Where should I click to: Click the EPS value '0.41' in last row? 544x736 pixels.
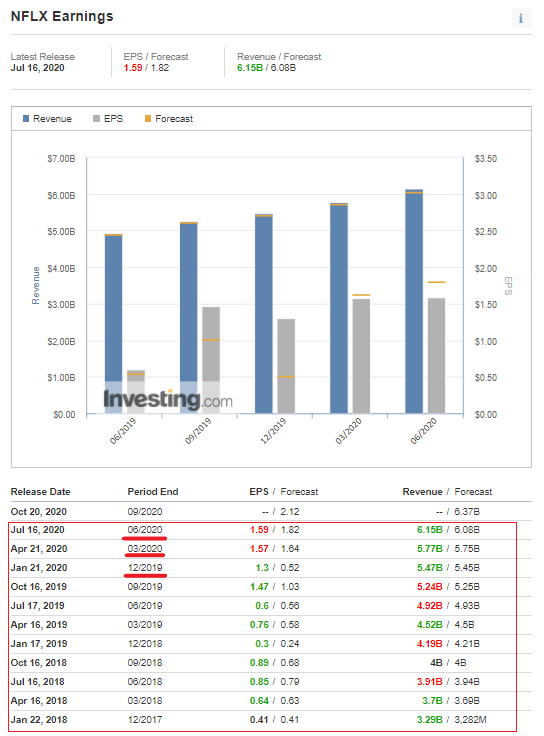[x=259, y=720]
